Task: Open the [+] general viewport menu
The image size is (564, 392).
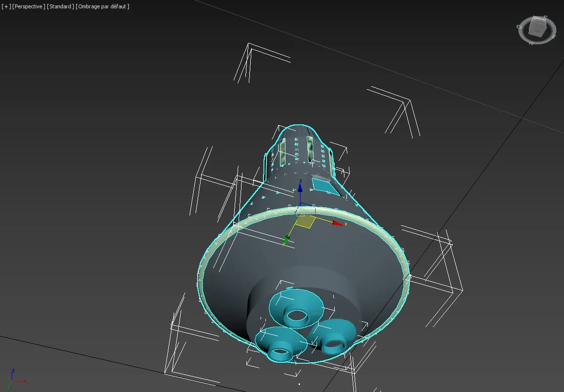Action: point(5,6)
